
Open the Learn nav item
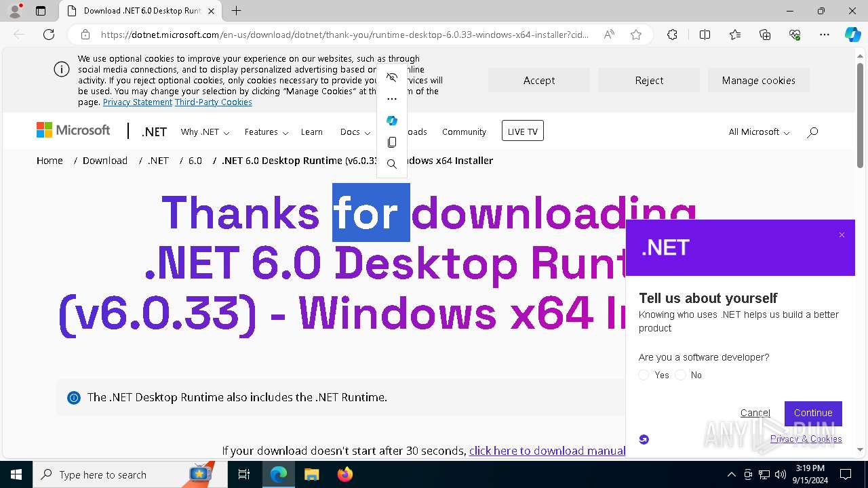click(312, 132)
